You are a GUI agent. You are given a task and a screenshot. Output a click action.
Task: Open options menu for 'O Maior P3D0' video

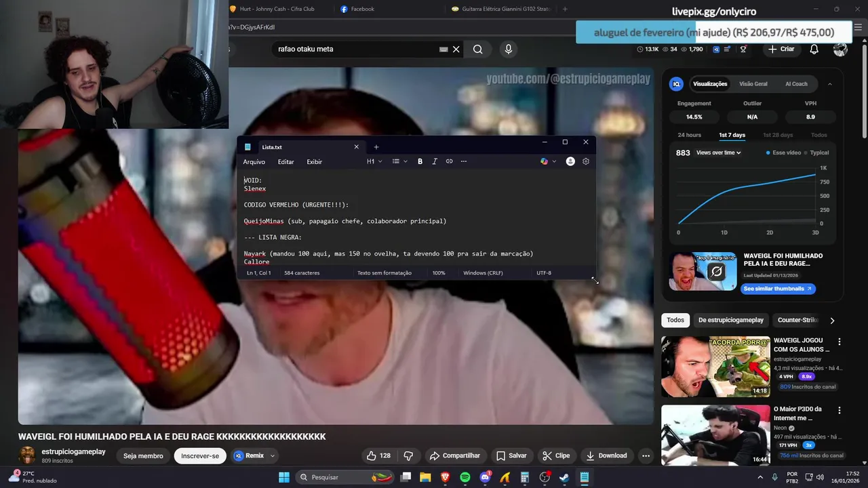click(x=840, y=411)
